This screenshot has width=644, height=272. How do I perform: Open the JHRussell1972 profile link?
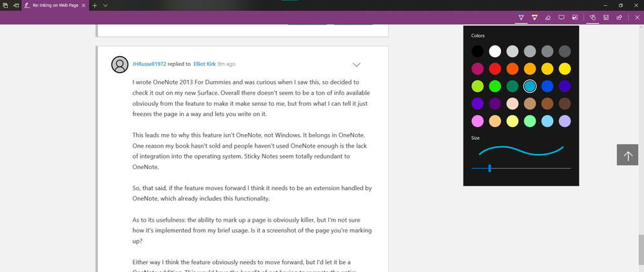pos(149,64)
